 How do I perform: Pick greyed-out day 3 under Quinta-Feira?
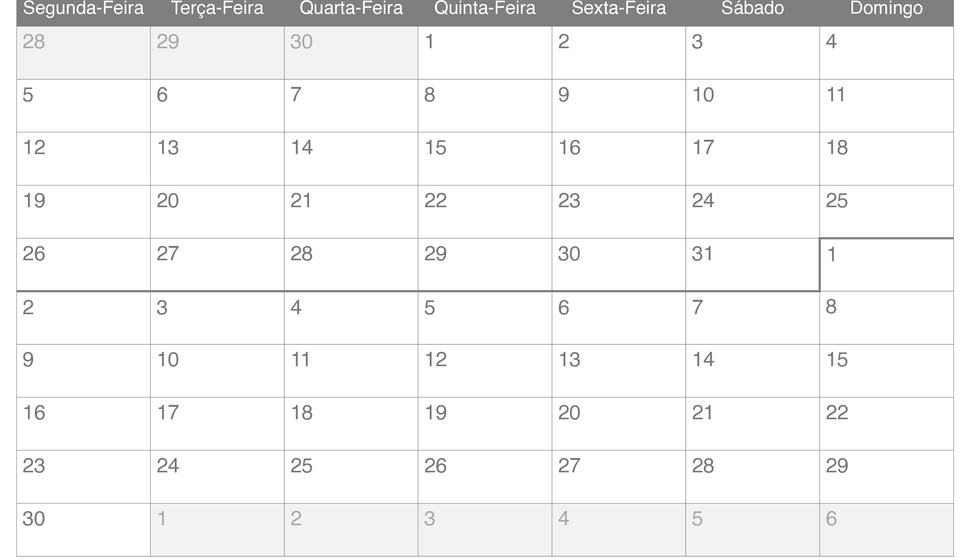485,530
